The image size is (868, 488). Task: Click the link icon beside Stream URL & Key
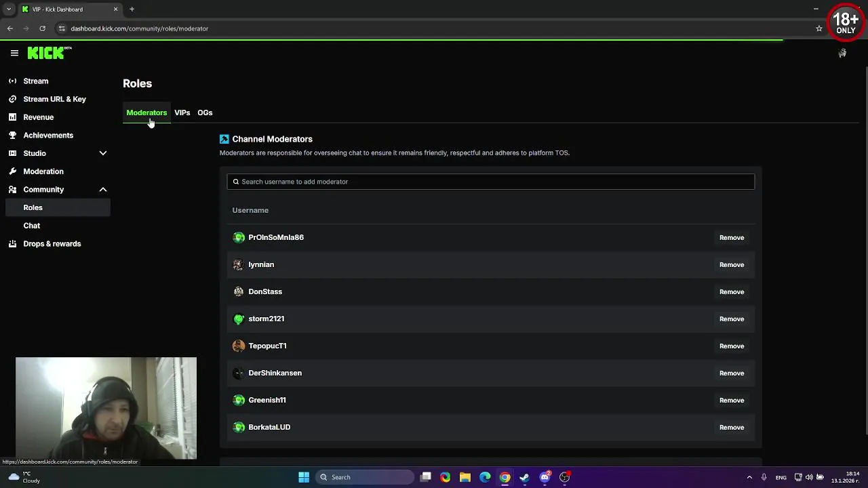tap(12, 99)
